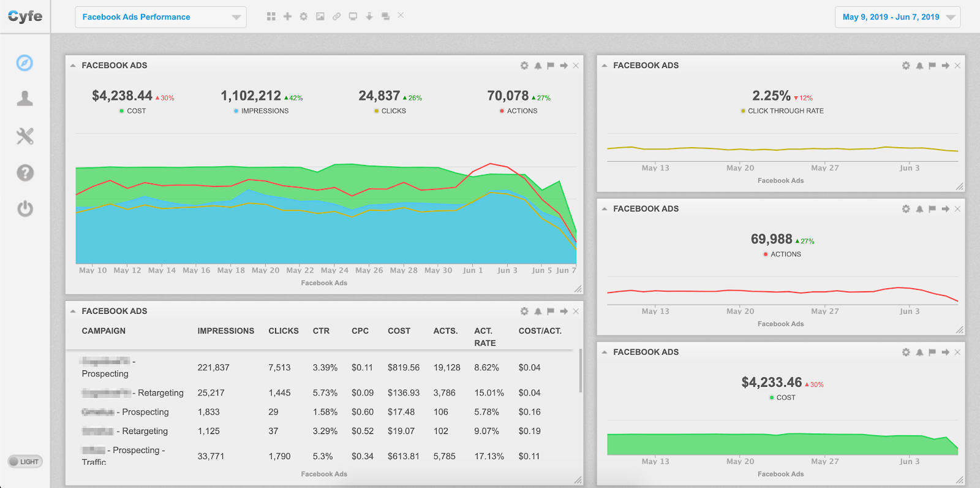This screenshot has width=980, height=488.
Task: Toggle COST series in main chart legend
Action: [x=133, y=111]
